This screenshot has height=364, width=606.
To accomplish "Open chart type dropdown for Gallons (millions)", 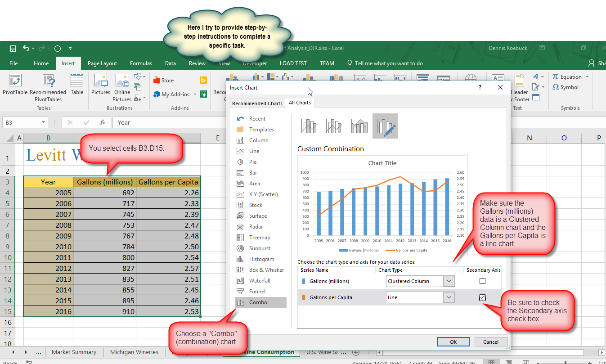I will [449, 281].
